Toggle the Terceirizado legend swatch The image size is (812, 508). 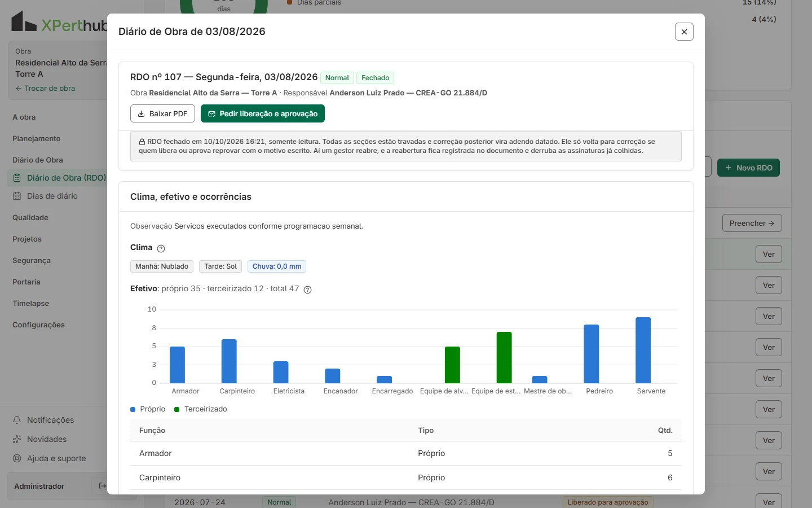pos(177,409)
